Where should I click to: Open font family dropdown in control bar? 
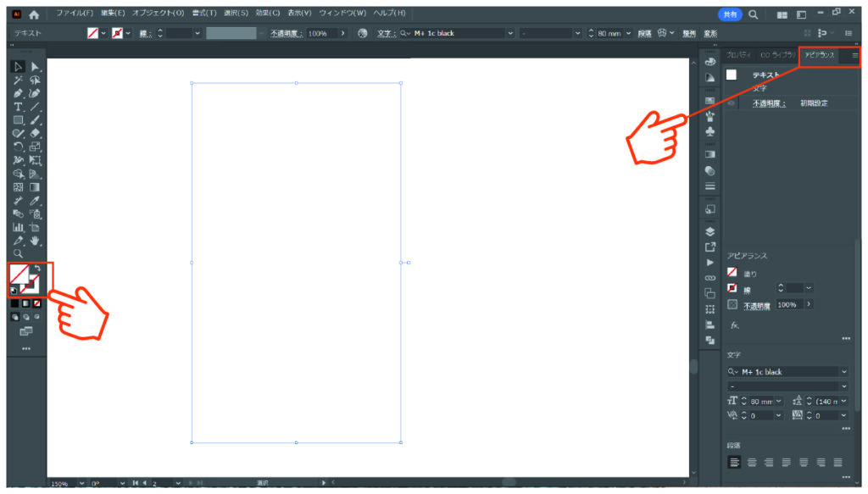pyautogui.click(x=509, y=33)
